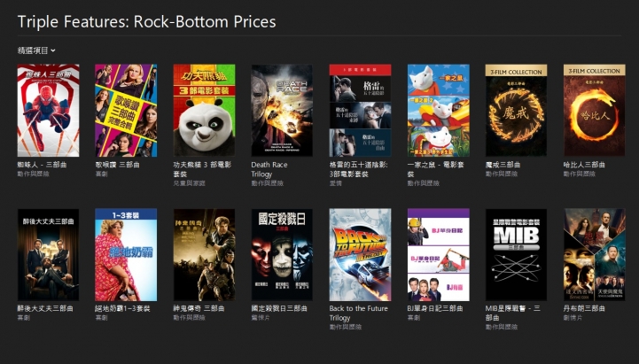Select the Stuart Little collection poster
639x364 pixels.
coord(439,111)
